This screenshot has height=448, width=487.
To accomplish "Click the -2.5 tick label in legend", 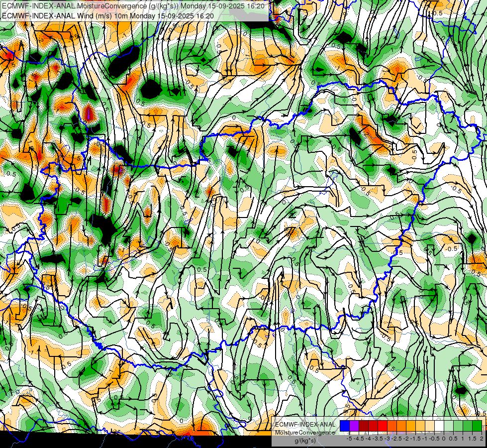I will pos(396,439).
